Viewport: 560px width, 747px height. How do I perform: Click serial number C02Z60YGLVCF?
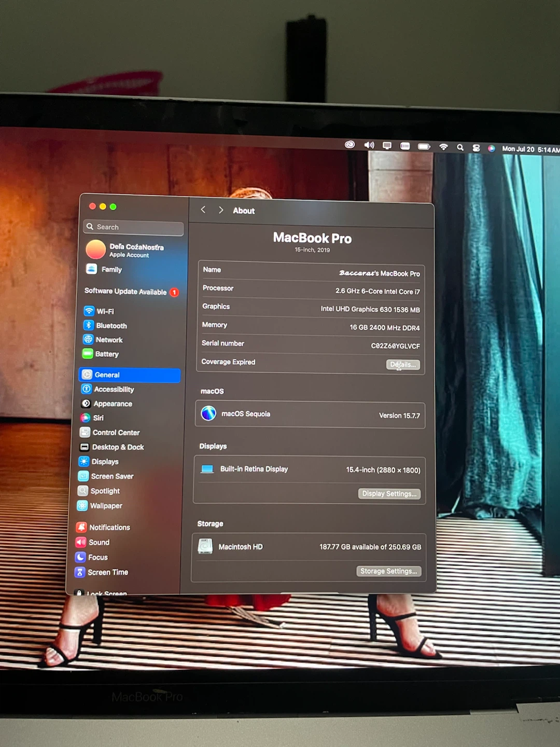point(395,346)
